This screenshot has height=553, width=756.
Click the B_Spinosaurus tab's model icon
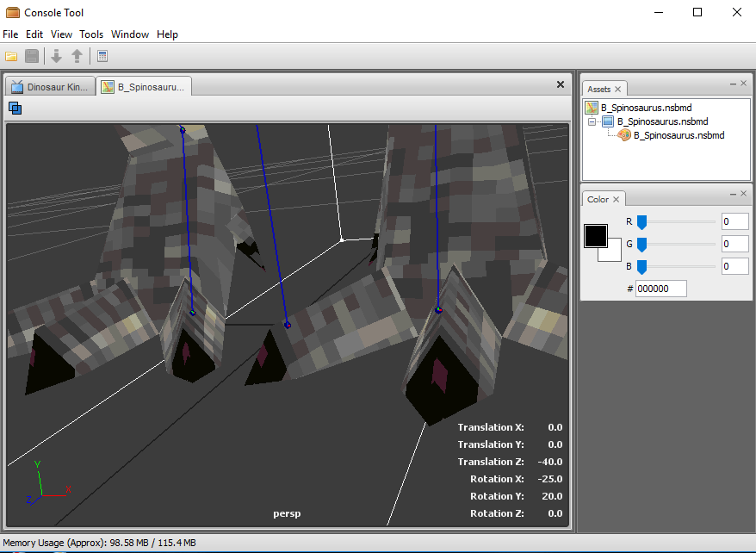point(108,87)
